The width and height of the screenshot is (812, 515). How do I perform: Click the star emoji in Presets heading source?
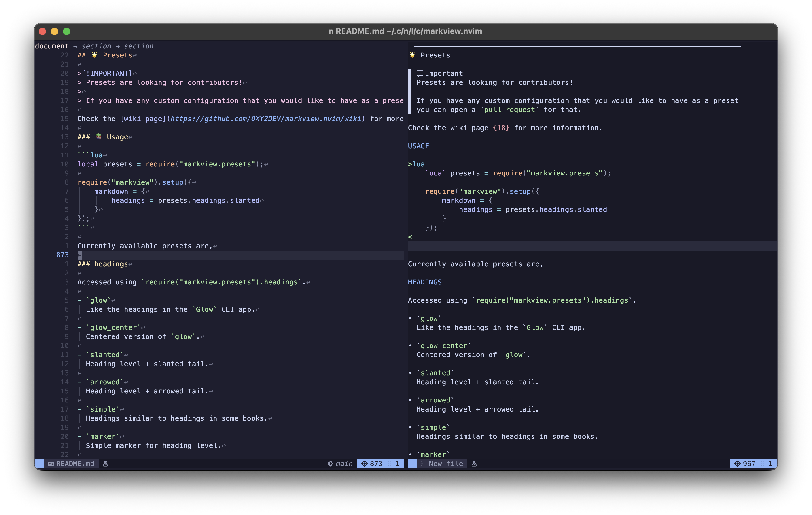point(94,55)
